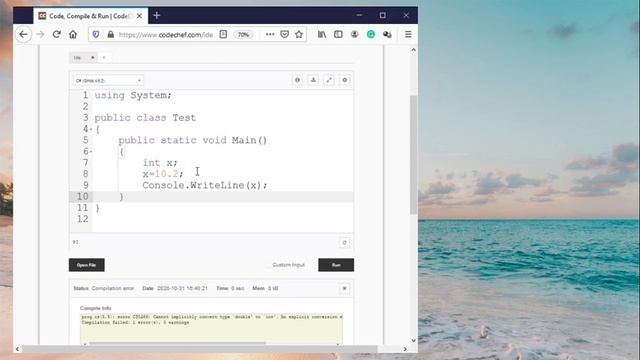The width and height of the screenshot is (640, 360).
Task: Click the compile info error message
Action: pos(211,317)
